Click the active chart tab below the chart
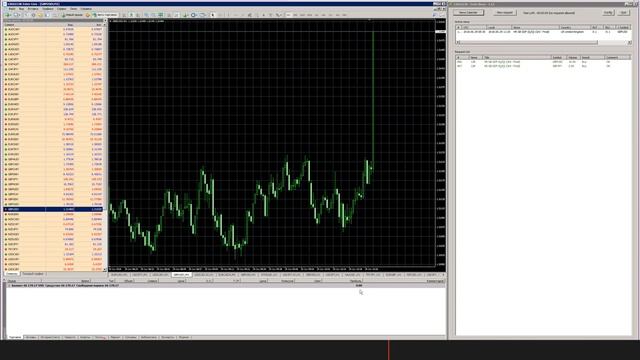Image resolution: width=640 pixels, height=360 pixels. [x=181, y=275]
